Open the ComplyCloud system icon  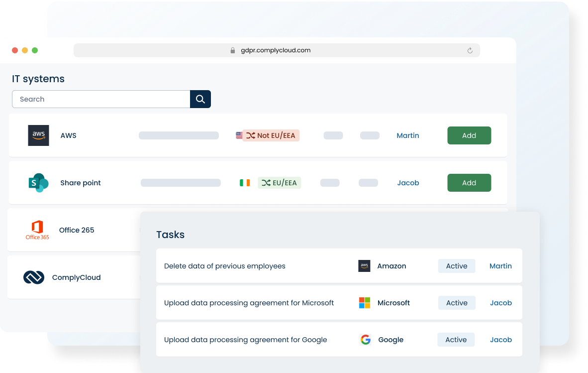click(34, 277)
